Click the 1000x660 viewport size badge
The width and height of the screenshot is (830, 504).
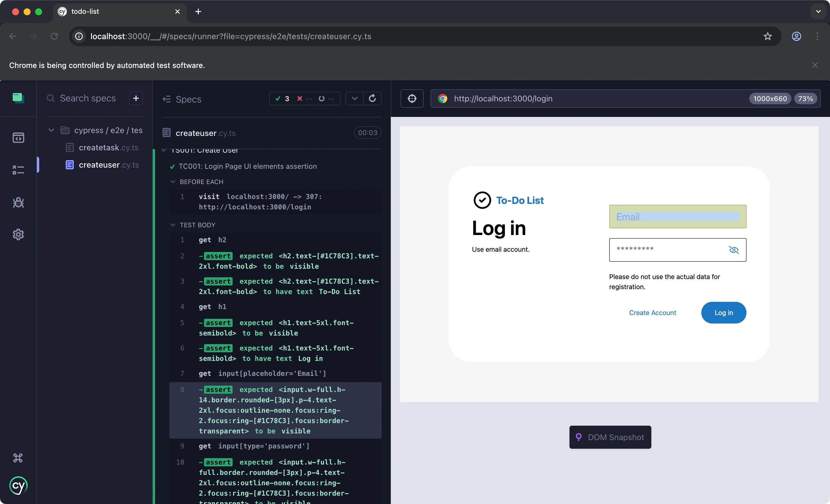770,99
